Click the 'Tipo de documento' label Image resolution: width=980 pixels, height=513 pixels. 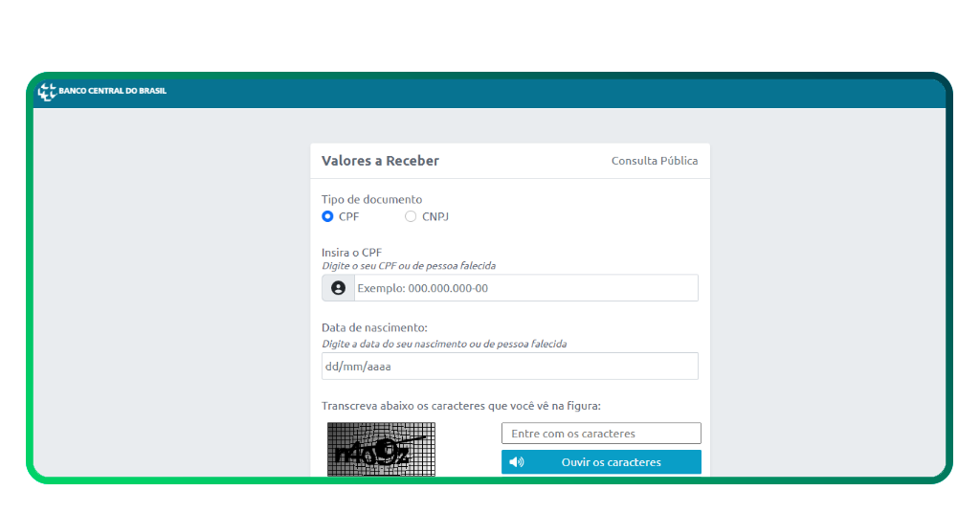[x=371, y=200]
